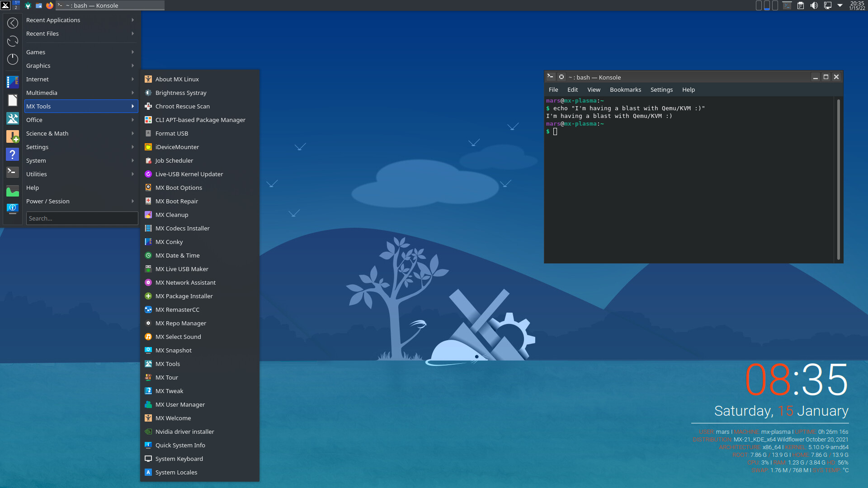The width and height of the screenshot is (868, 488).
Task: Select the Utilities category
Action: [81, 174]
